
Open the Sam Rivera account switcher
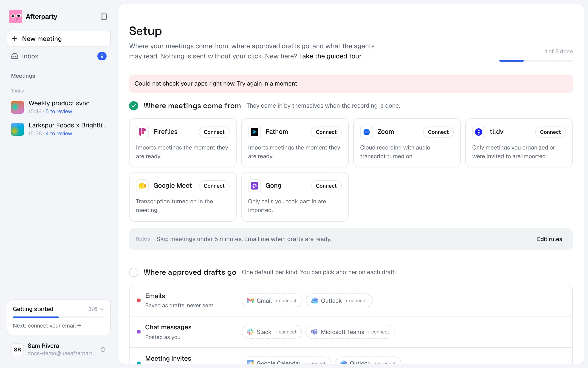point(59,350)
